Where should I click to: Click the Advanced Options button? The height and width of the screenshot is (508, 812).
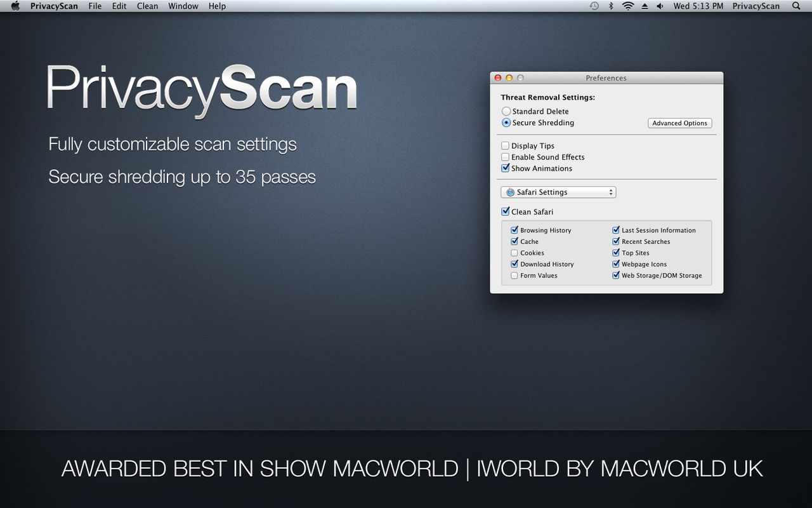click(x=679, y=123)
